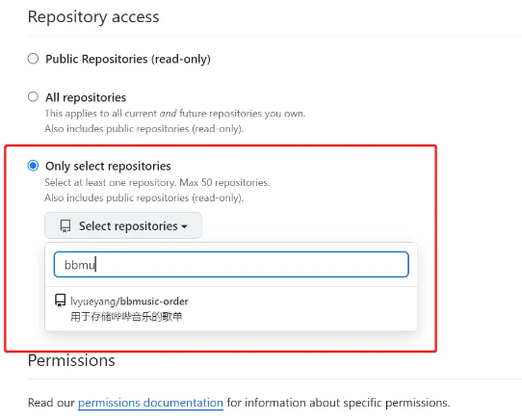Viewport: 522px width, 420px height.
Task: Click the bold bbmusic-order repository name
Action: coord(154,302)
